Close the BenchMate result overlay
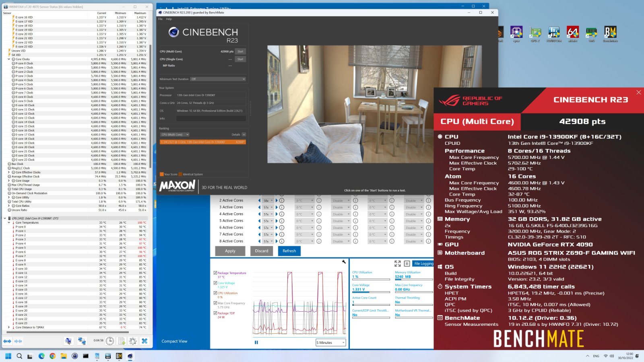644x362 pixels. [639, 93]
